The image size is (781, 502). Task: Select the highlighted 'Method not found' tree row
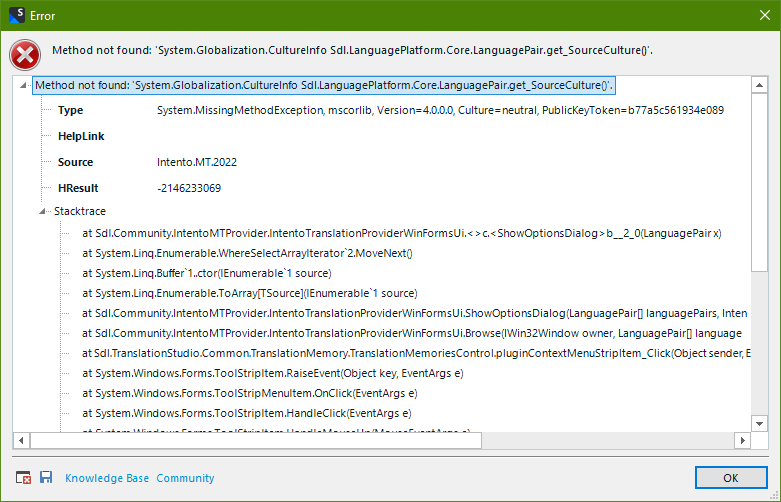click(324, 85)
